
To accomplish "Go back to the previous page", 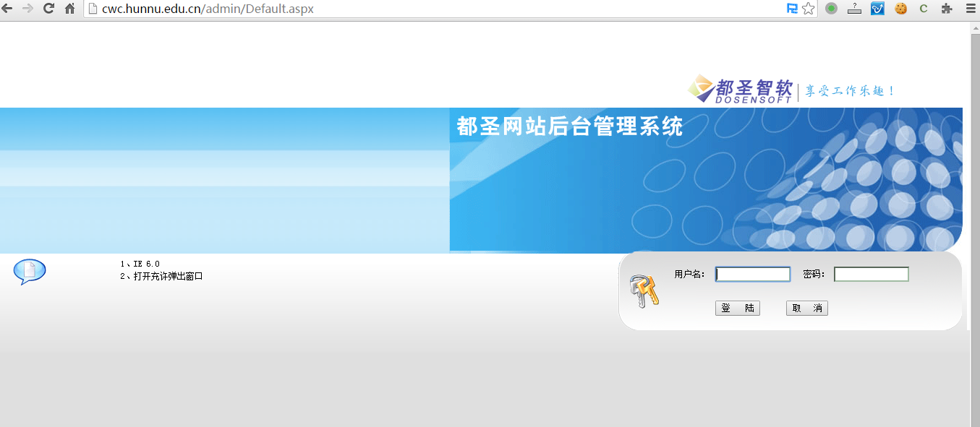I will pyautogui.click(x=7, y=9).
